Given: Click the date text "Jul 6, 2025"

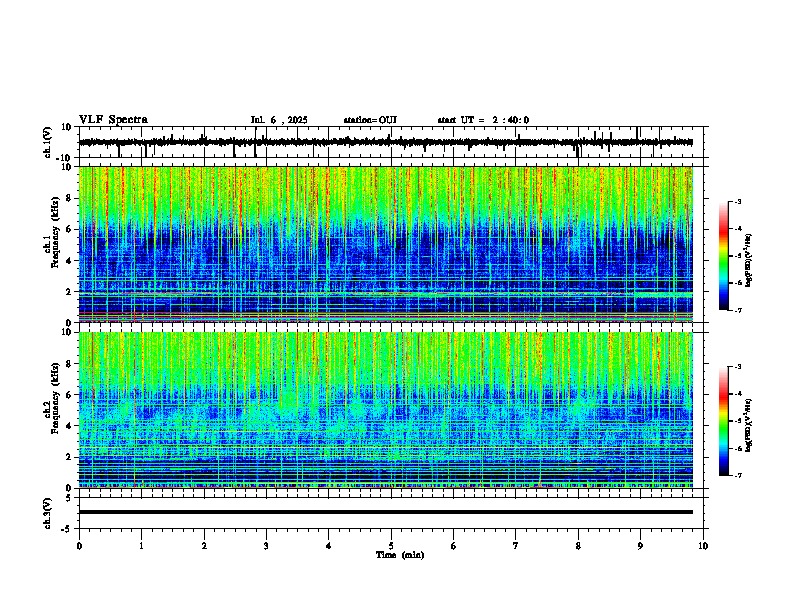Looking at the screenshot, I should tap(279, 120).
